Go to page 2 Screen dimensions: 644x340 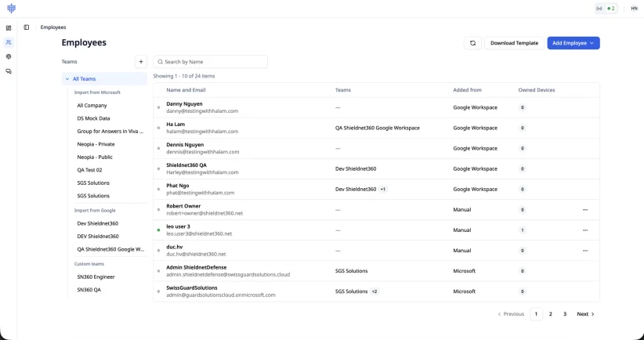tap(550, 314)
